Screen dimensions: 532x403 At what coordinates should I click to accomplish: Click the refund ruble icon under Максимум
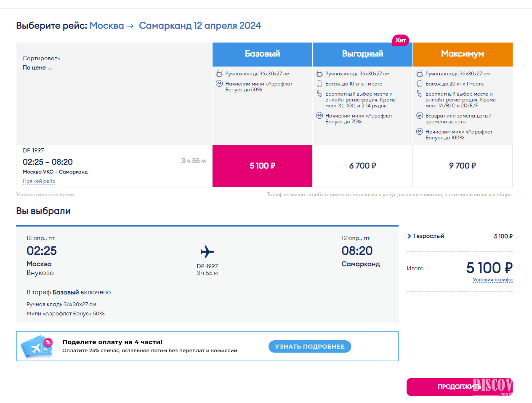click(x=420, y=116)
